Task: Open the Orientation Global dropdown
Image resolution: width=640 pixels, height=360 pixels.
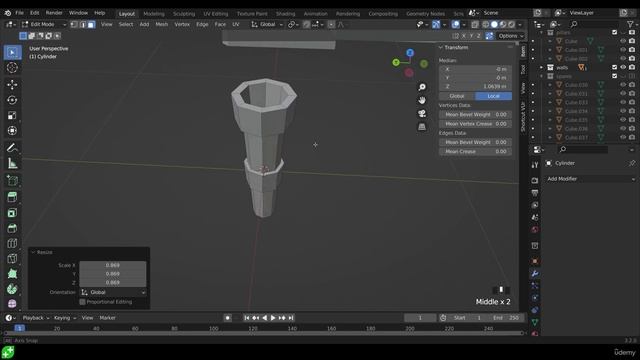Action: tap(113, 292)
